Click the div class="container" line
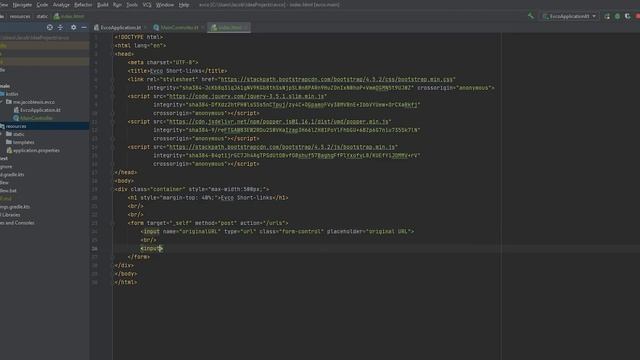The image size is (640, 360). tap(192, 189)
